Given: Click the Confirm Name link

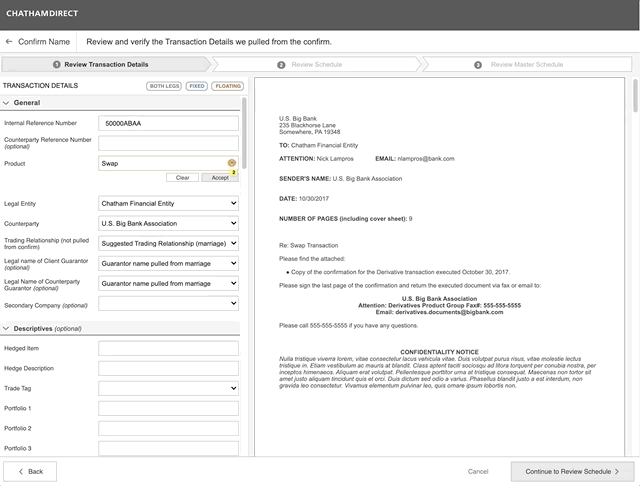Looking at the screenshot, I should tap(44, 42).
